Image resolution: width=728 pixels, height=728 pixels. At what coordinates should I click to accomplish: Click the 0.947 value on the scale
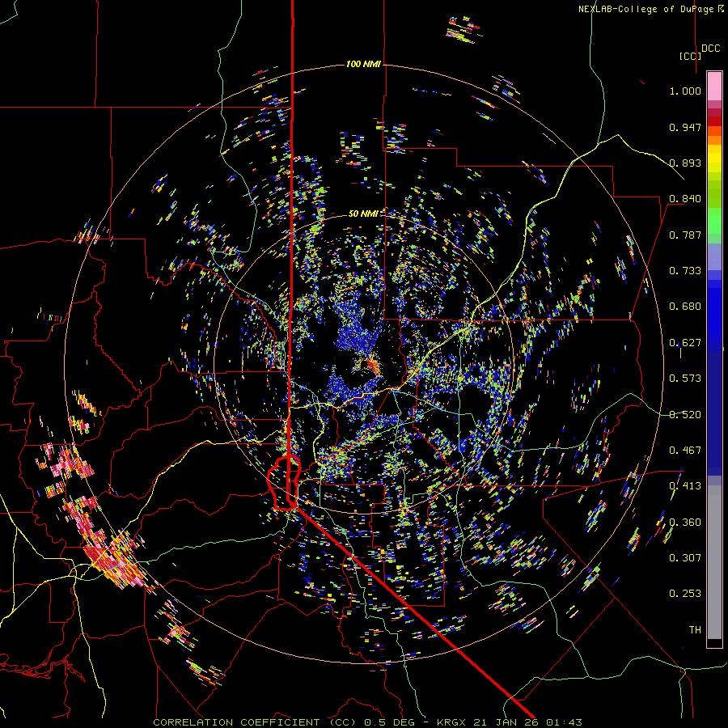(685, 127)
